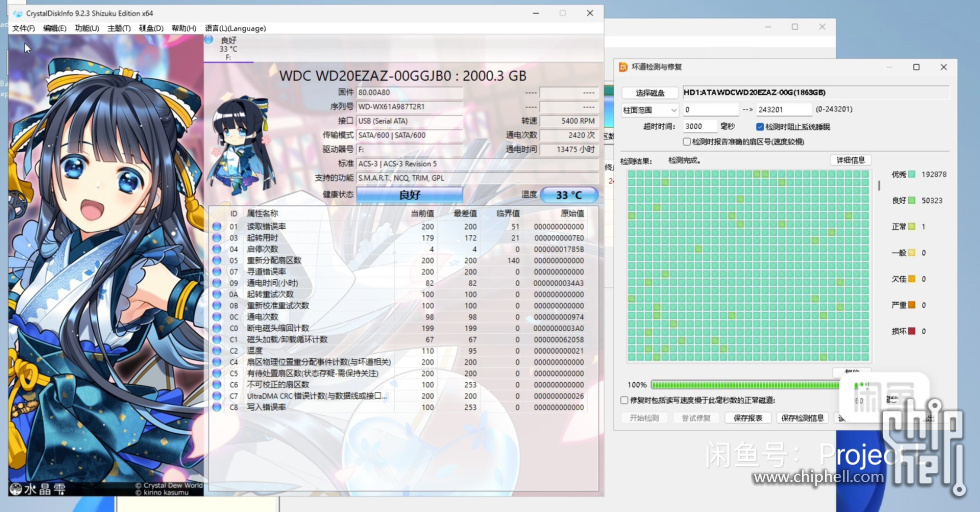Toggle the 检测时报告准确的扇区号 checkbox
980x512 pixels.
[x=687, y=142]
